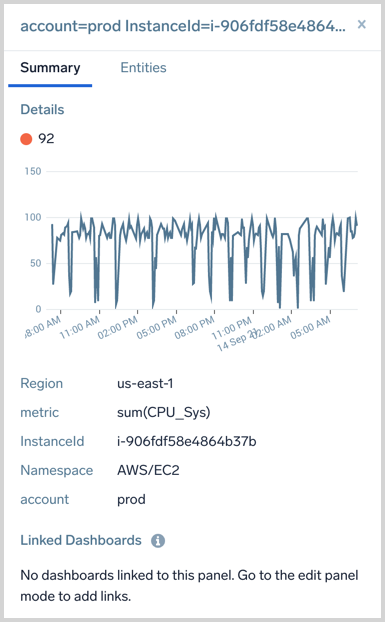385x622 pixels.
Task: Click the Details section heading
Action: click(42, 109)
